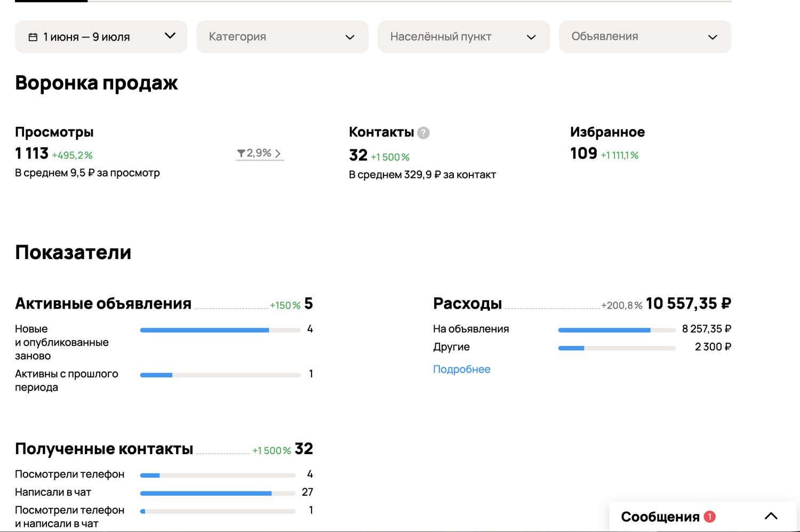This screenshot has width=800, height=532.
Task: Click the Избранное value 109
Action: (583, 154)
